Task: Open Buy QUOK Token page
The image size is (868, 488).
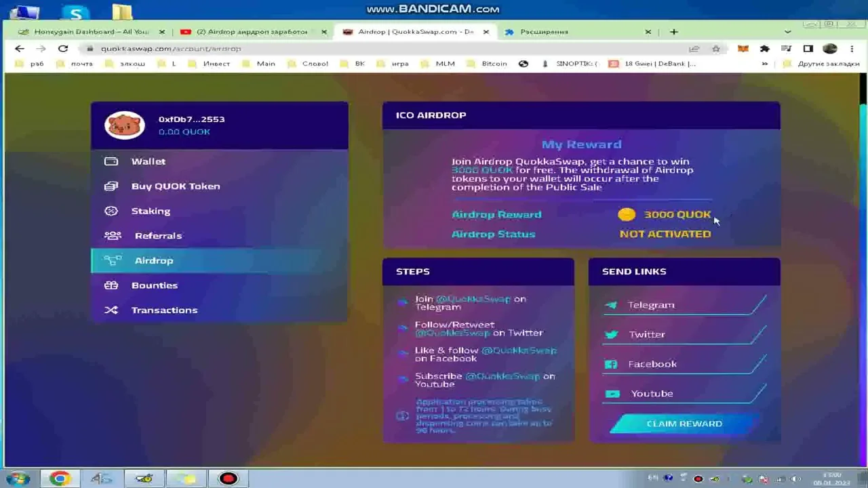Action: pyautogui.click(x=175, y=186)
